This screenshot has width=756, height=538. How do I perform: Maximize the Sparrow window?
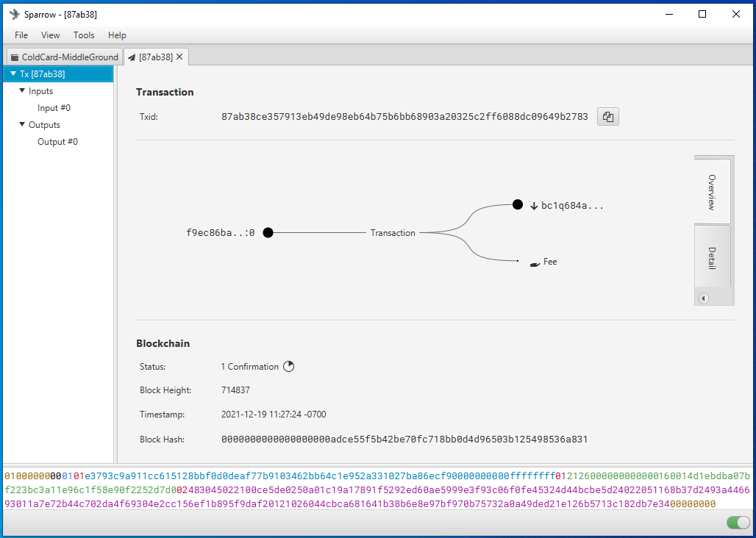[x=702, y=15]
